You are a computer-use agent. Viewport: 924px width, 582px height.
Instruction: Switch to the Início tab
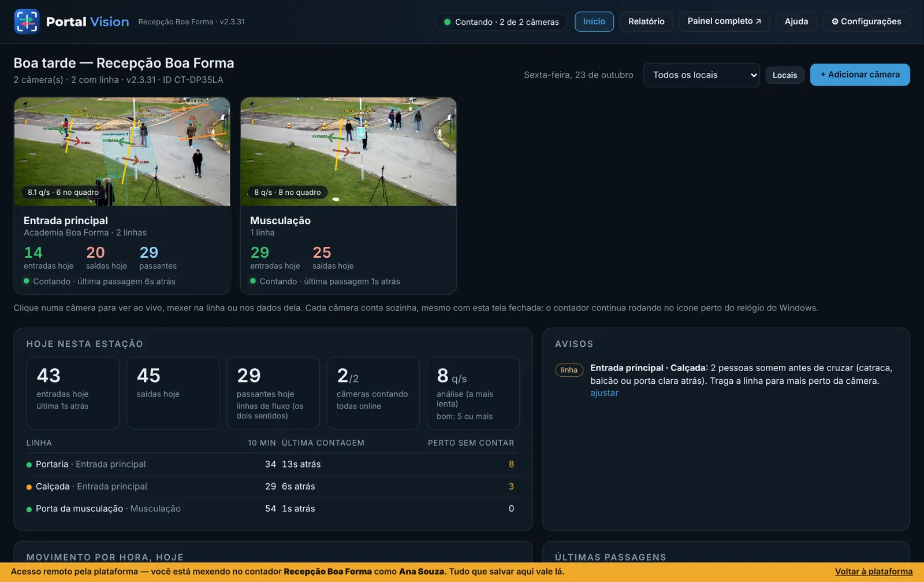tap(594, 21)
